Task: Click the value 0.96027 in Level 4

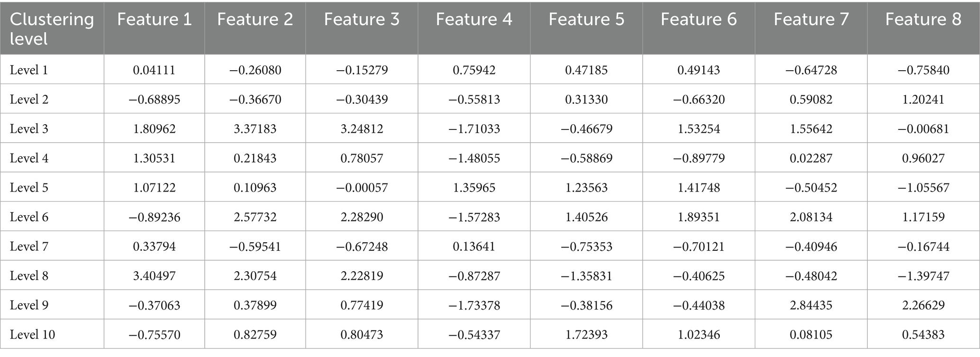Action: pos(924,158)
